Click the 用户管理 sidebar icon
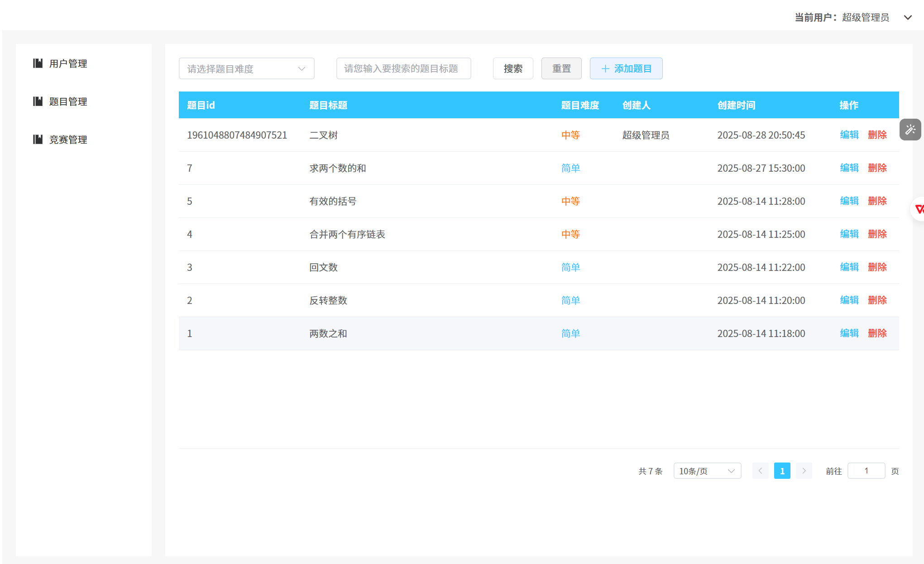Image resolution: width=924 pixels, height=564 pixels. 38,63
